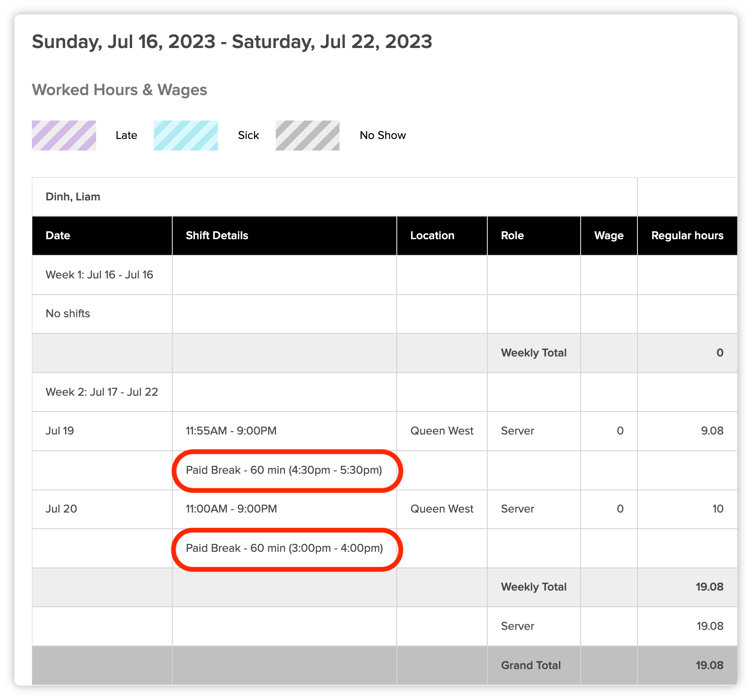Click the Week 1: Jul 16 - Jul 16 row

pos(99,275)
